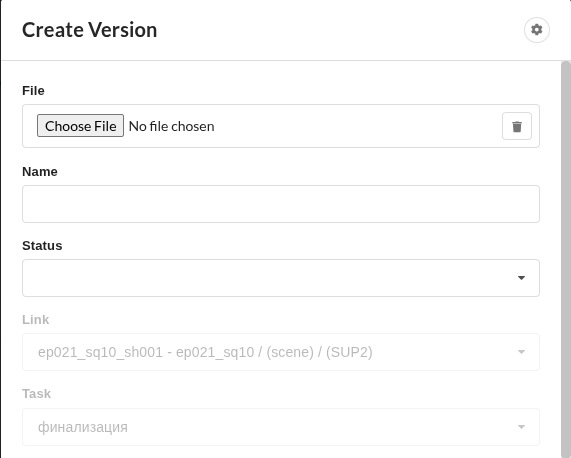Click the Link field's dropdown arrow
The height and width of the screenshot is (458, 571).
click(521, 352)
